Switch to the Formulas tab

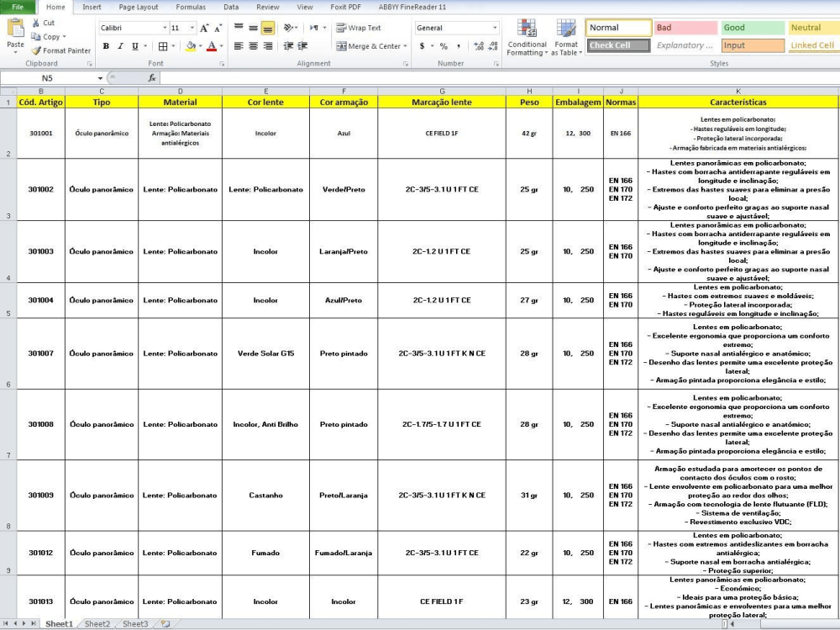[191, 7]
